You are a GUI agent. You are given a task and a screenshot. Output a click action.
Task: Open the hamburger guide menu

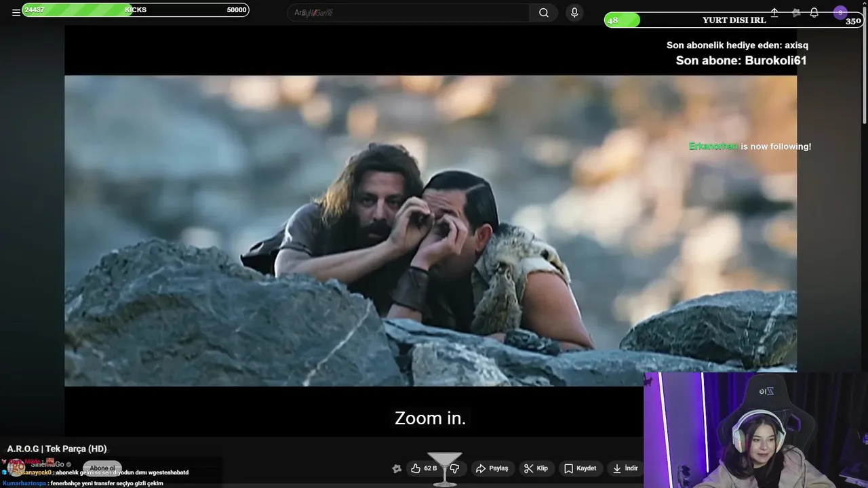click(16, 12)
